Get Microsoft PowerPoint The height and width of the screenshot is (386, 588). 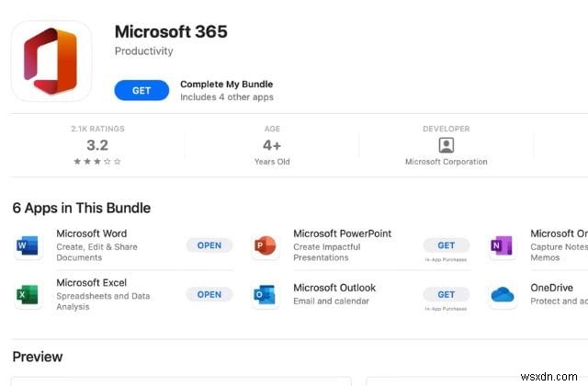click(x=447, y=245)
